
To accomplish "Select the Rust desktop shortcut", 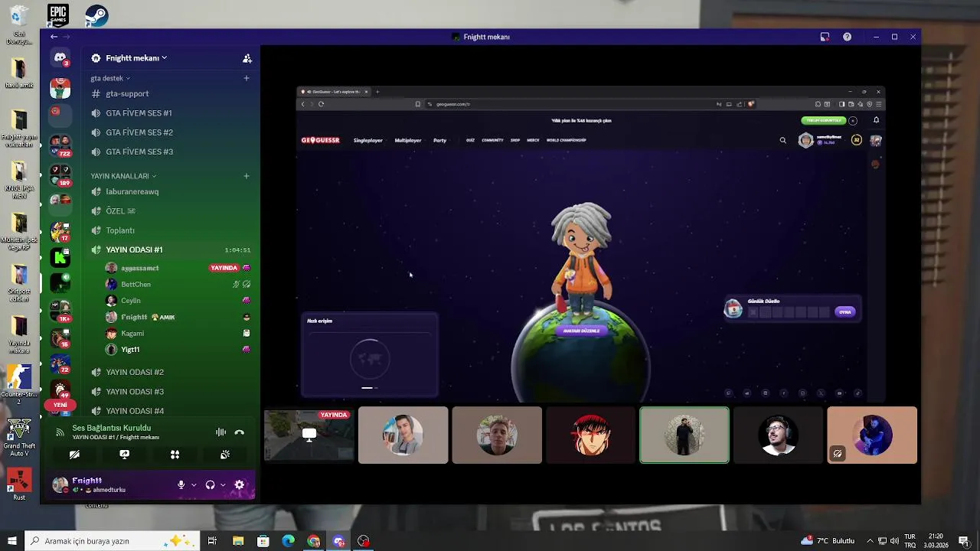I will (19, 484).
